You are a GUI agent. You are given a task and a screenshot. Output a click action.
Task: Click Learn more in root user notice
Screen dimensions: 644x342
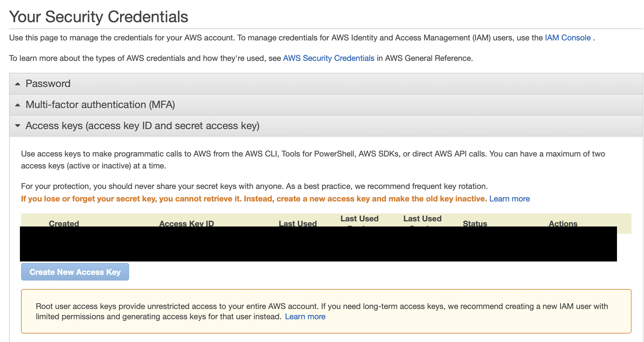pyautogui.click(x=305, y=317)
